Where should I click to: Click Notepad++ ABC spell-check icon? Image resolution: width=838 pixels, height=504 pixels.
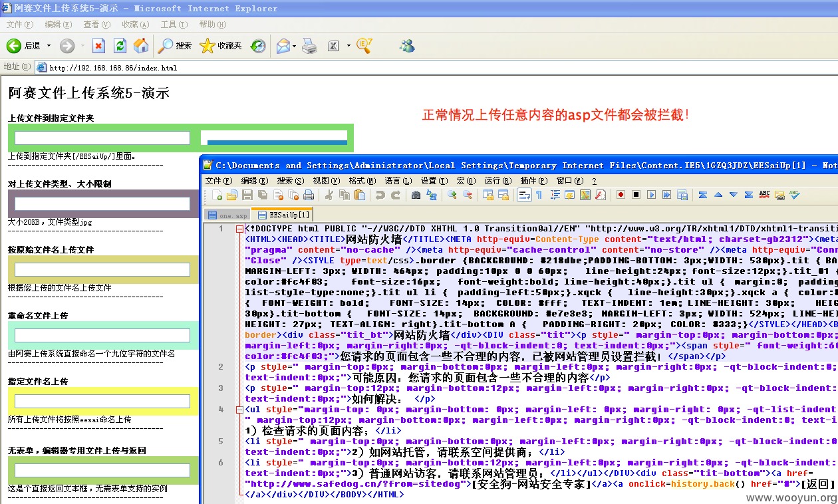point(764,195)
